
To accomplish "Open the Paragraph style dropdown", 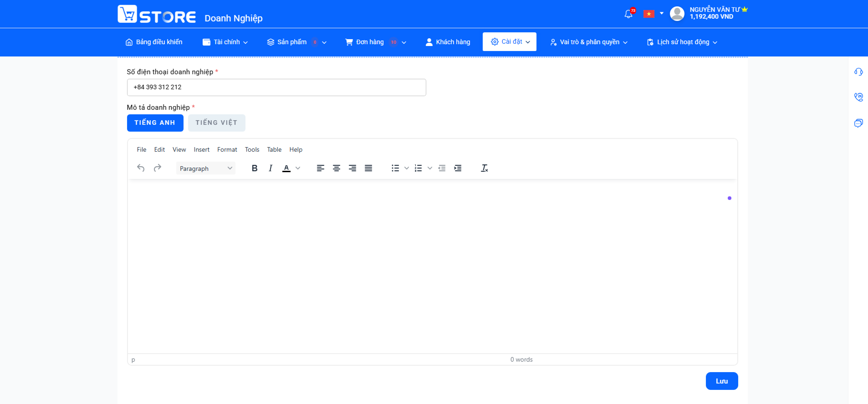I will [x=206, y=168].
